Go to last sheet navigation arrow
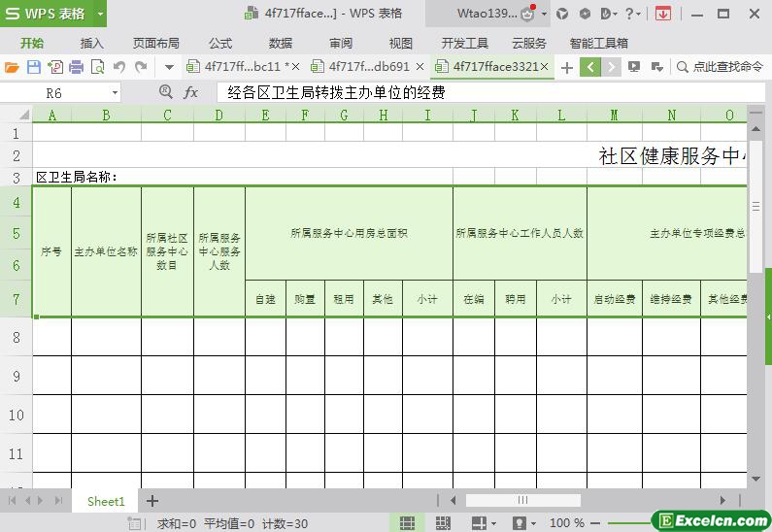Viewport: 772px width, 532px height. pyautogui.click(x=58, y=501)
